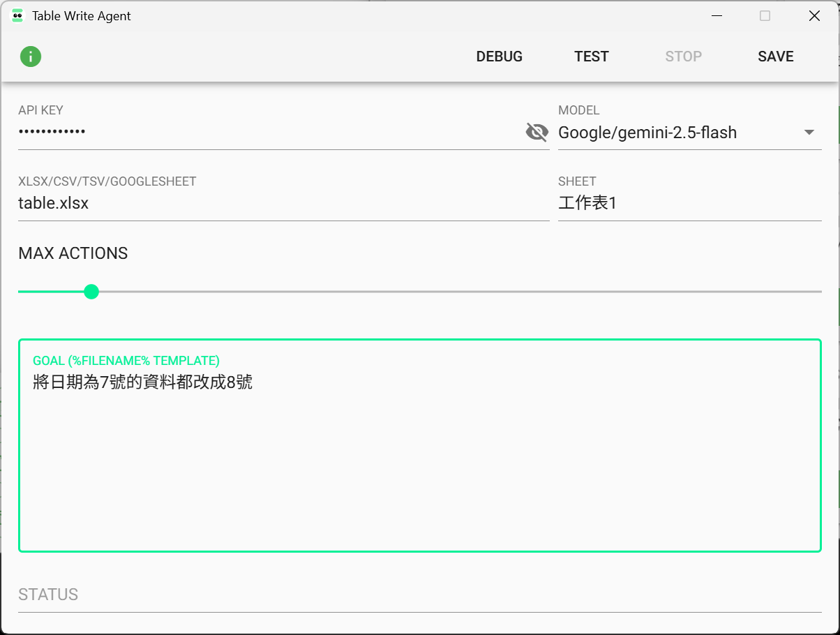Toggle API key visibility eye icon
Image resolution: width=840 pixels, height=635 pixels.
click(537, 132)
